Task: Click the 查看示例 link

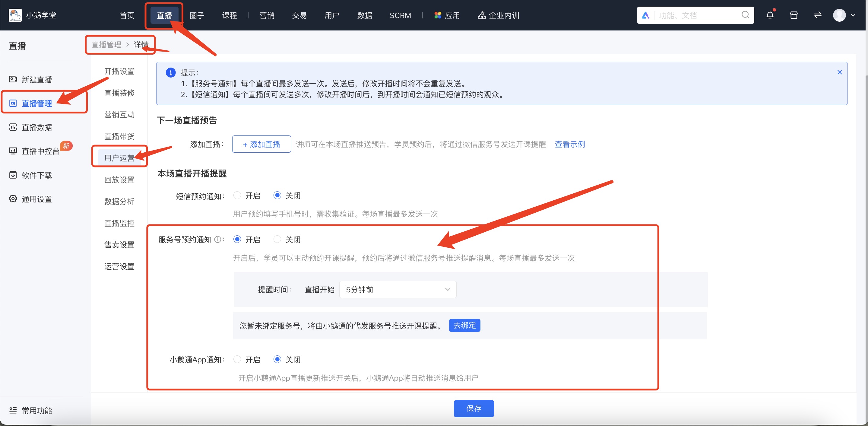Action: [x=569, y=144]
